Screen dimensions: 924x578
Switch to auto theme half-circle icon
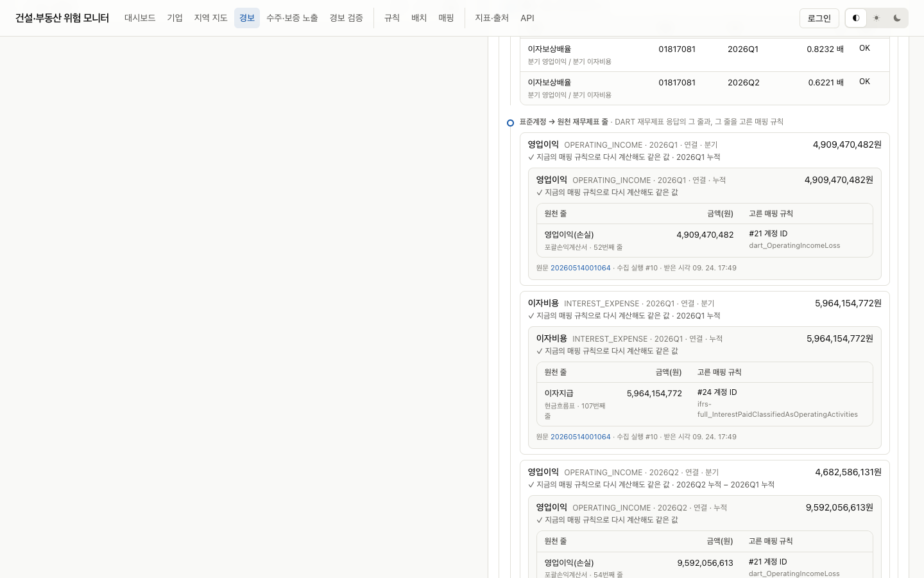pos(856,18)
